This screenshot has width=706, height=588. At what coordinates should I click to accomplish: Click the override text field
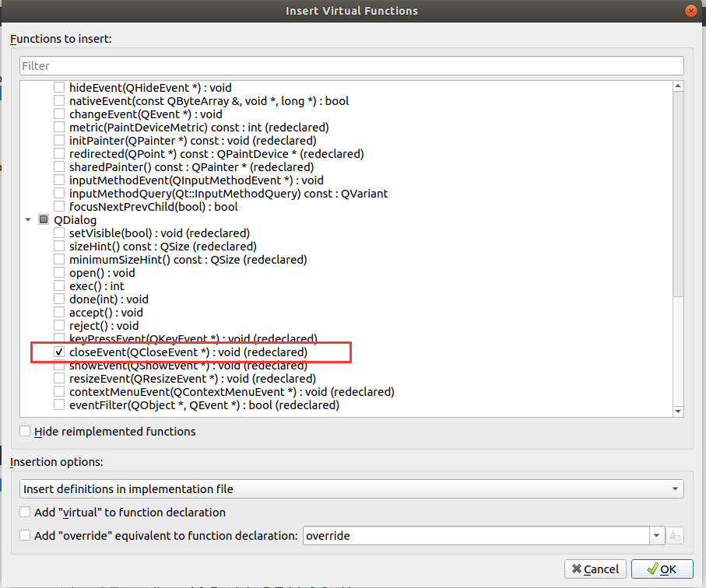click(x=476, y=535)
